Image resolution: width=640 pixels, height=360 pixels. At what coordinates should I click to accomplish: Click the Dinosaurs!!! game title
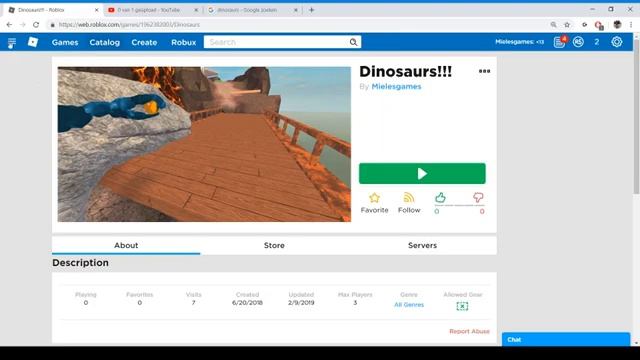[x=405, y=71]
